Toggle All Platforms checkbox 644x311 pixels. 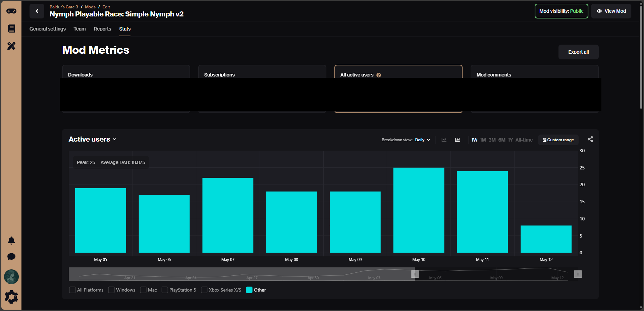pos(72,290)
